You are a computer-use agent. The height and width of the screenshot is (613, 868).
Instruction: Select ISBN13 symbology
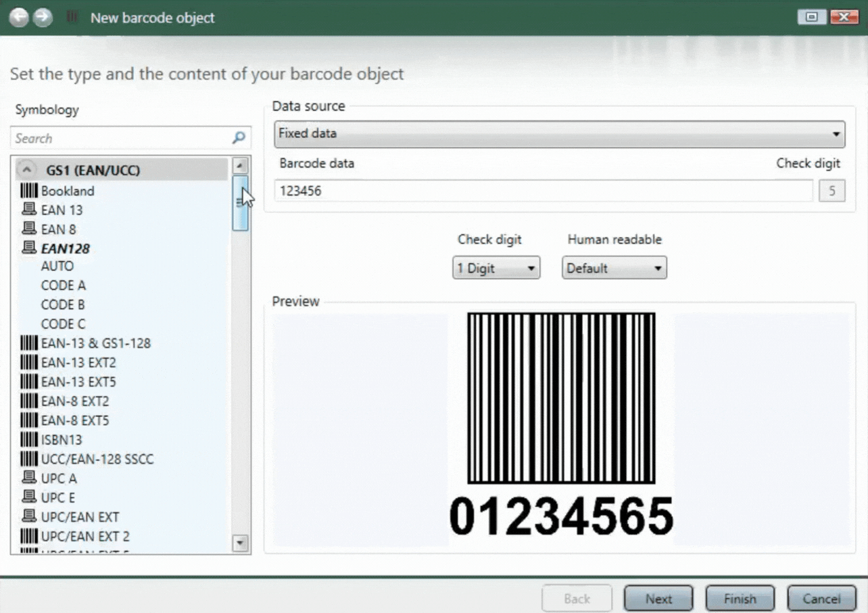pyautogui.click(x=62, y=439)
